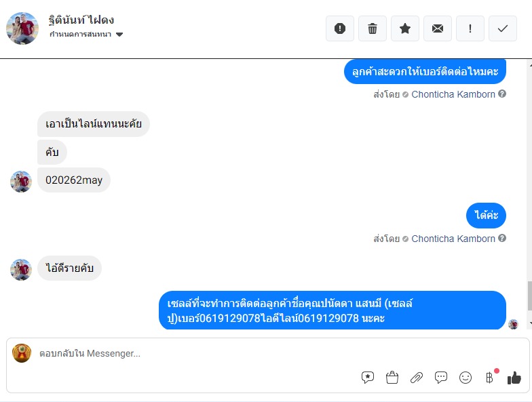The image size is (532, 402).
Task: Mark conversation done with checkmark
Action: (x=502, y=28)
